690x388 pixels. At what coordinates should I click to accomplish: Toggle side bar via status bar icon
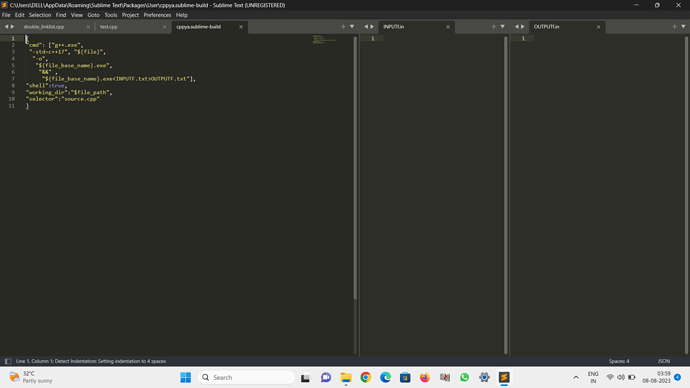[8, 361]
